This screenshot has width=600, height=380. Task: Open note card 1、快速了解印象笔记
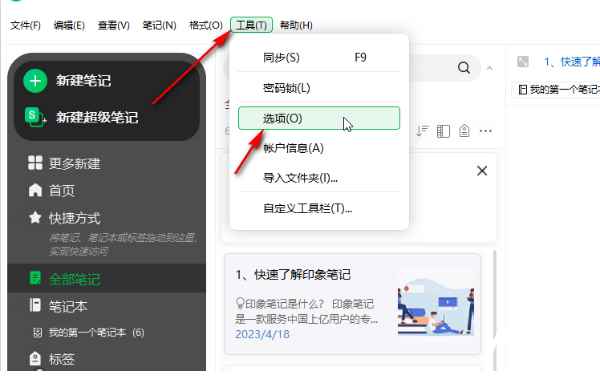click(x=352, y=303)
